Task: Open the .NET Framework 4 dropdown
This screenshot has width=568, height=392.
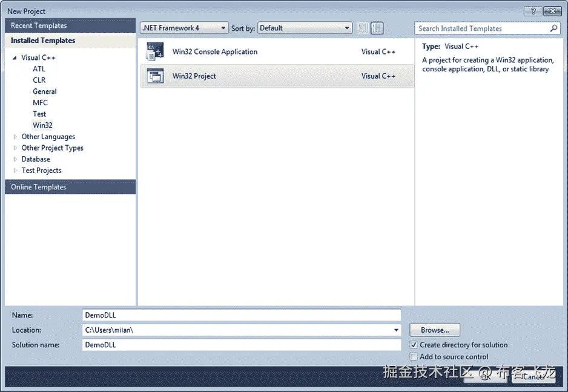Action: (223, 27)
